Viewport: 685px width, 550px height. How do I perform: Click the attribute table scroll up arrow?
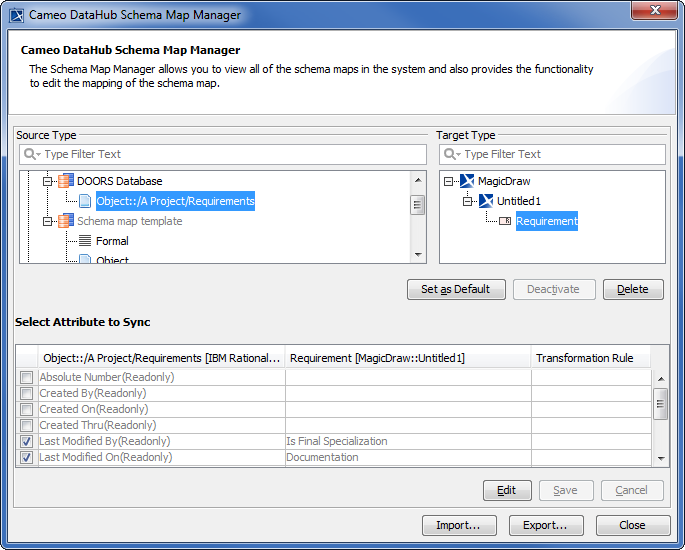point(661,379)
